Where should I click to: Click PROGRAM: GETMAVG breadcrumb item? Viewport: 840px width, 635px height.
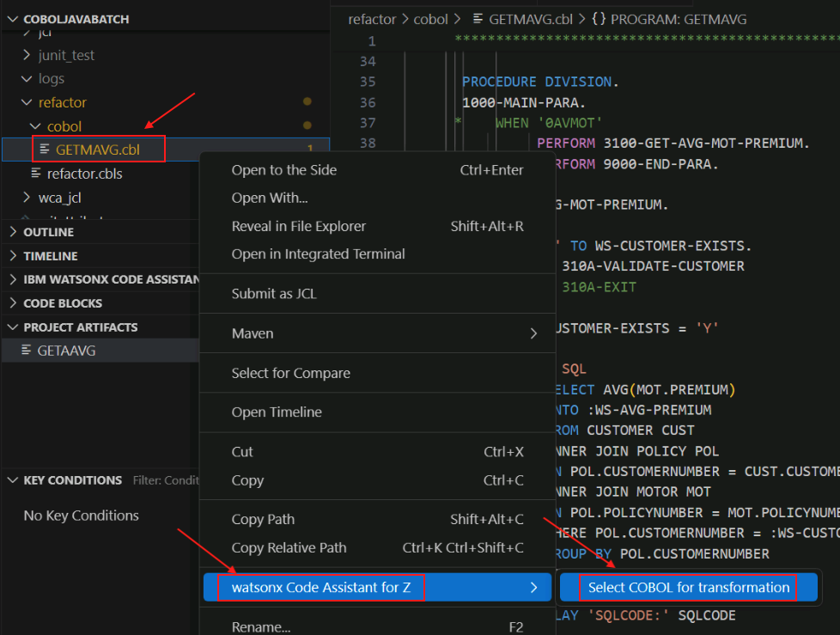[679, 19]
